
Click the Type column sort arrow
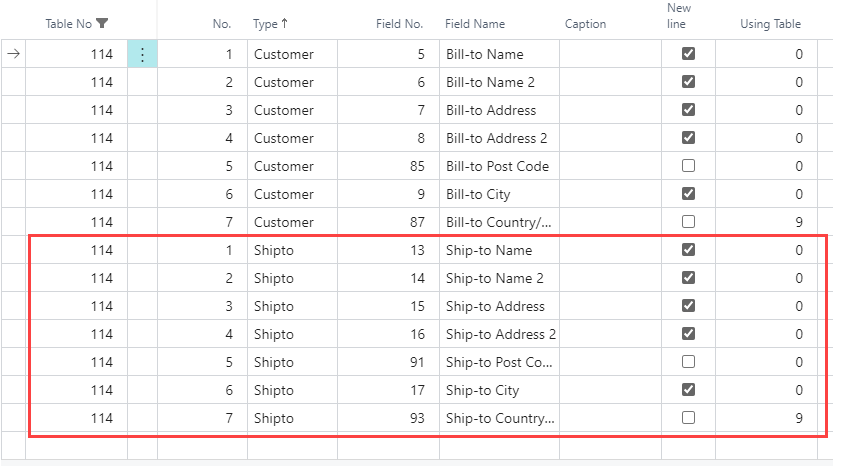pyautogui.click(x=285, y=24)
